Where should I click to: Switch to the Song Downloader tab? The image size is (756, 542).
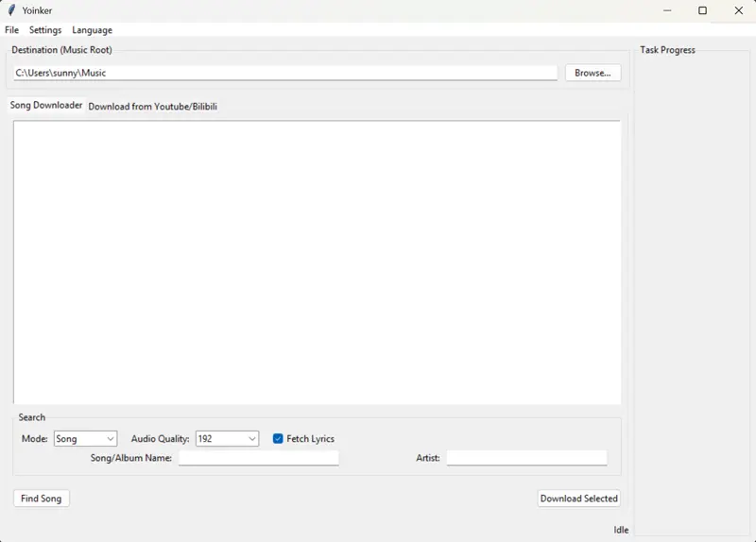[x=46, y=106]
